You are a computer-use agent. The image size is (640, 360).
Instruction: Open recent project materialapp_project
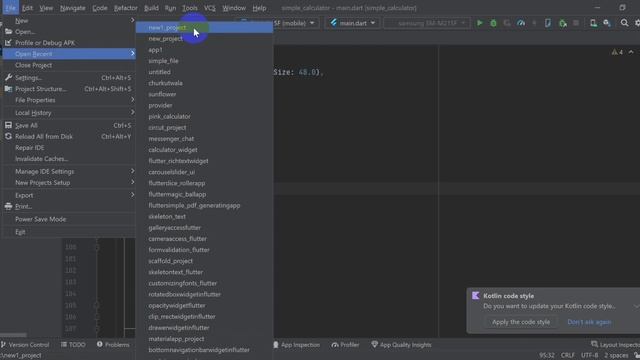point(204,339)
